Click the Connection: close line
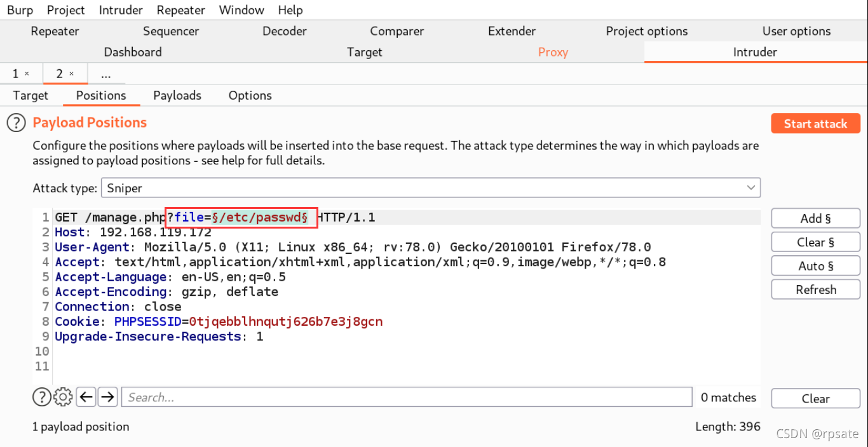This screenshot has width=868, height=447. click(118, 307)
